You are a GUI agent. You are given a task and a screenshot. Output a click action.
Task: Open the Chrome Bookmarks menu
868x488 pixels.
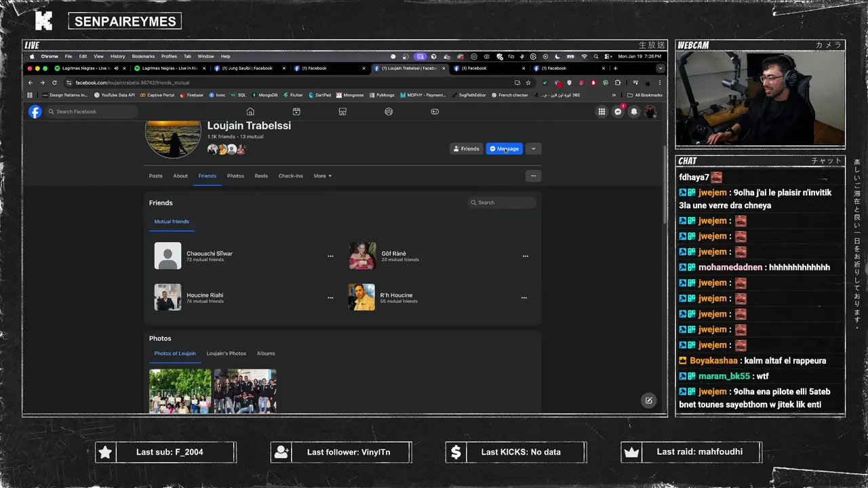(143, 56)
